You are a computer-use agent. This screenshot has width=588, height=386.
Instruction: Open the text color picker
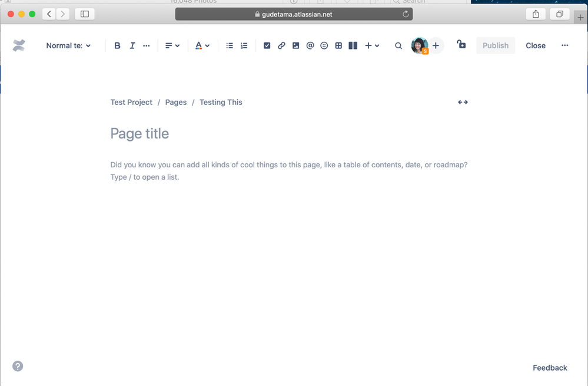[x=202, y=45]
